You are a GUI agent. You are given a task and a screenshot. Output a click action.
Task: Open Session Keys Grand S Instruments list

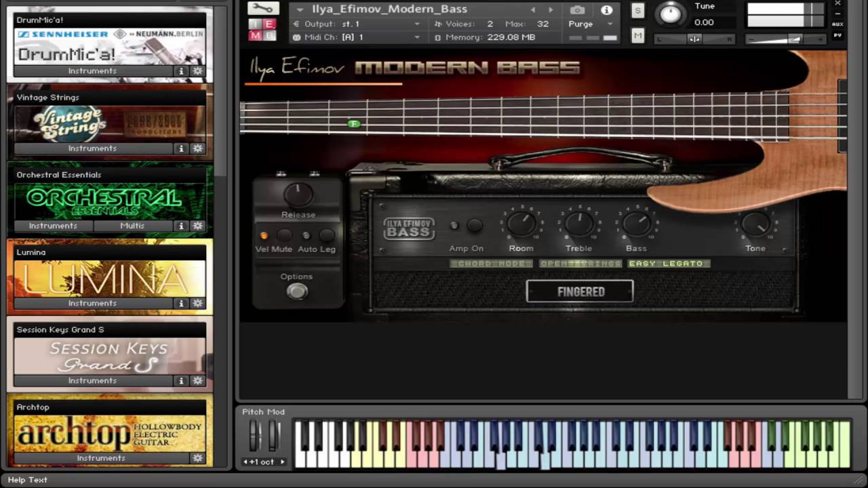pos(93,380)
